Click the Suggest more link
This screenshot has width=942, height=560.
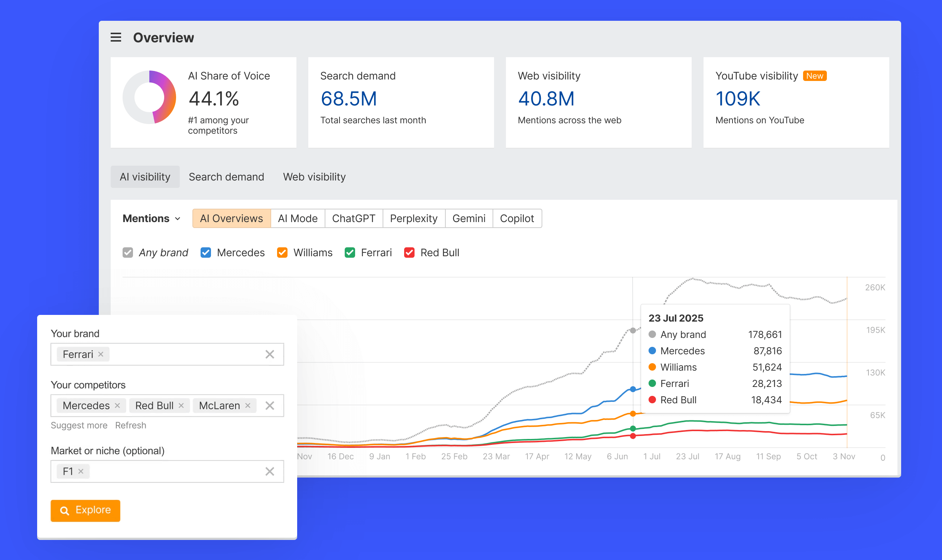click(79, 425)
